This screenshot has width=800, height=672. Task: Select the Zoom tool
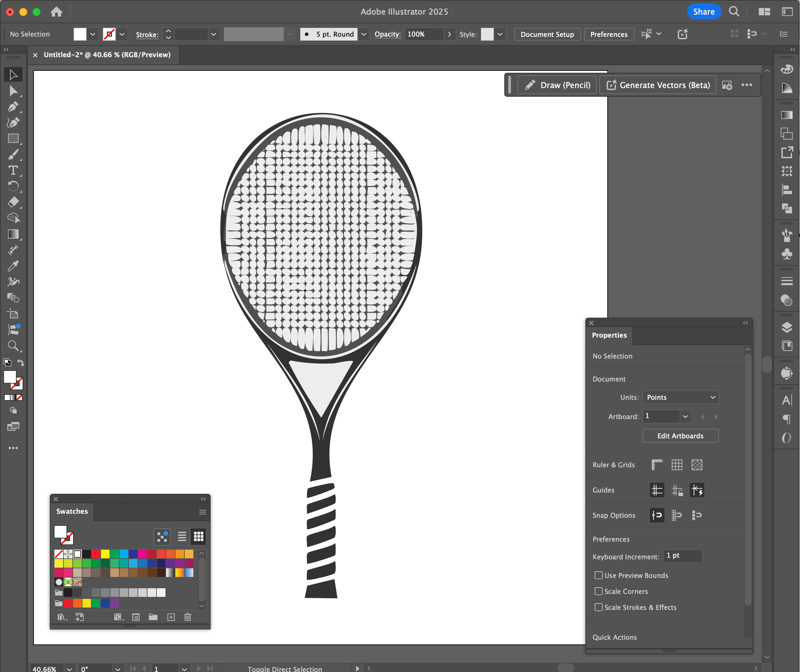tap(13, 346)
